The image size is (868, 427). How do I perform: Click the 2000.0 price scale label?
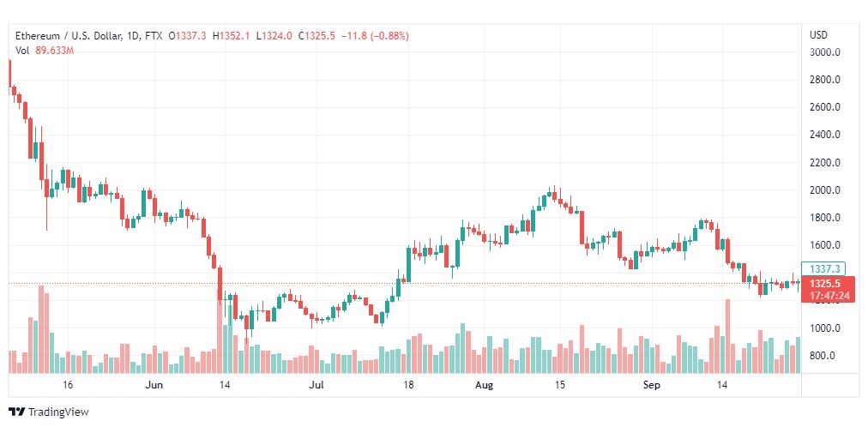[825, 190]
